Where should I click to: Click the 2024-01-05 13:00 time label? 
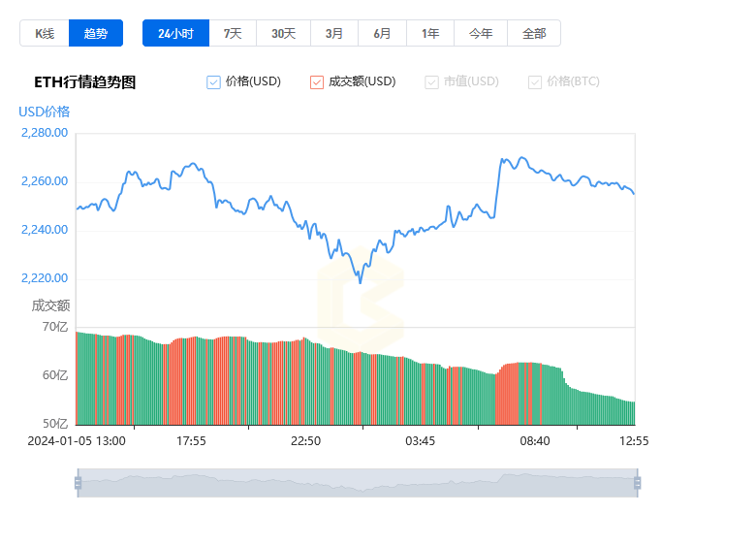click(x=77, y=441)
